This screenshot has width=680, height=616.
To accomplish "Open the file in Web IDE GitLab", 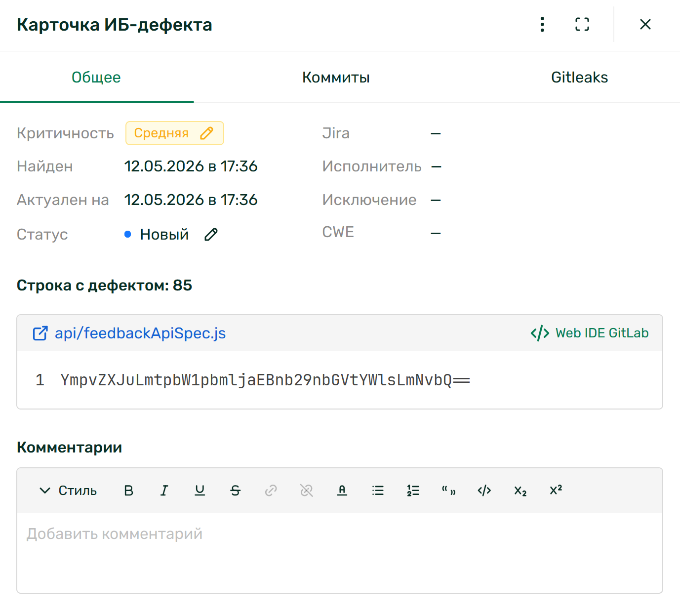I will (590, 333).
